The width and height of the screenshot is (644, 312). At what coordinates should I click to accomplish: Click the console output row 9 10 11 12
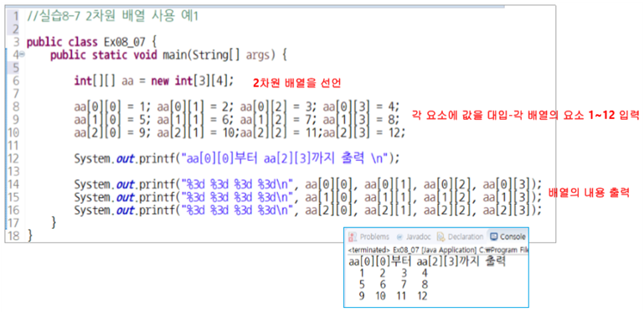393,296
